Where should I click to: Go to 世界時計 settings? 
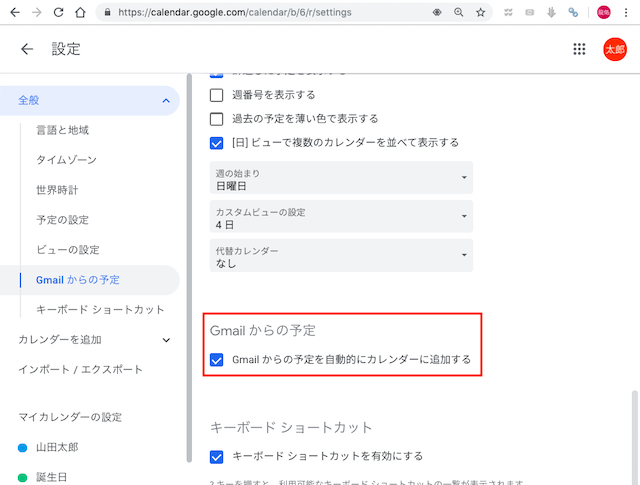click(57, 190)
